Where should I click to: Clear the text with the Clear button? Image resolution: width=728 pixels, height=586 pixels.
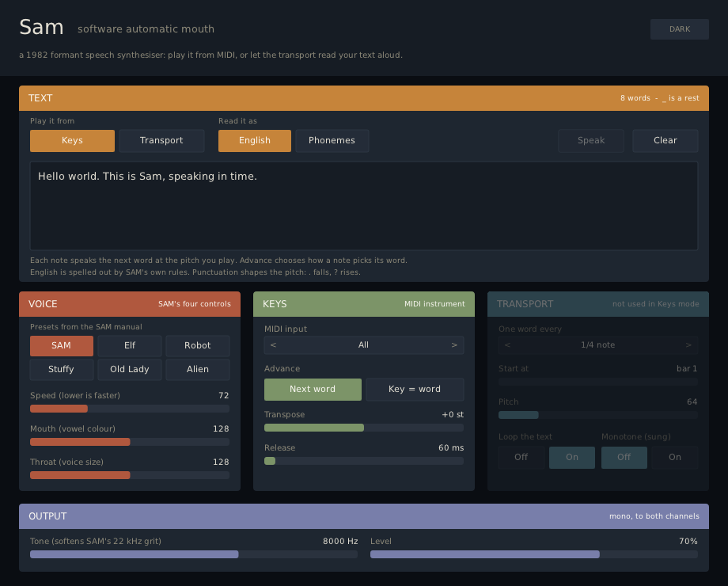point(665,140)
